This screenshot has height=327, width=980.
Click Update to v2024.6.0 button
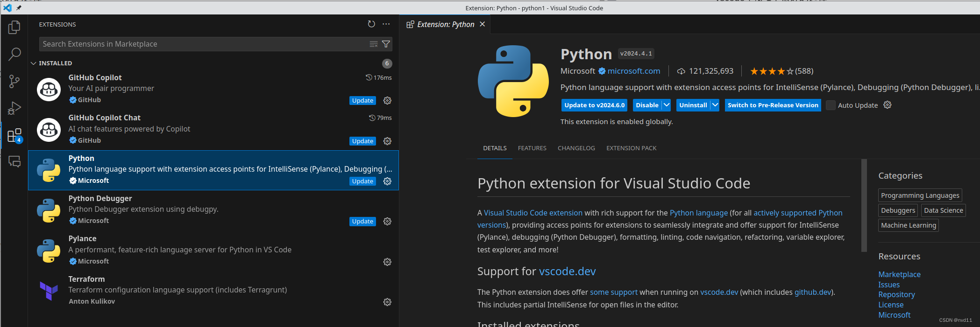[x=594, y=105]
